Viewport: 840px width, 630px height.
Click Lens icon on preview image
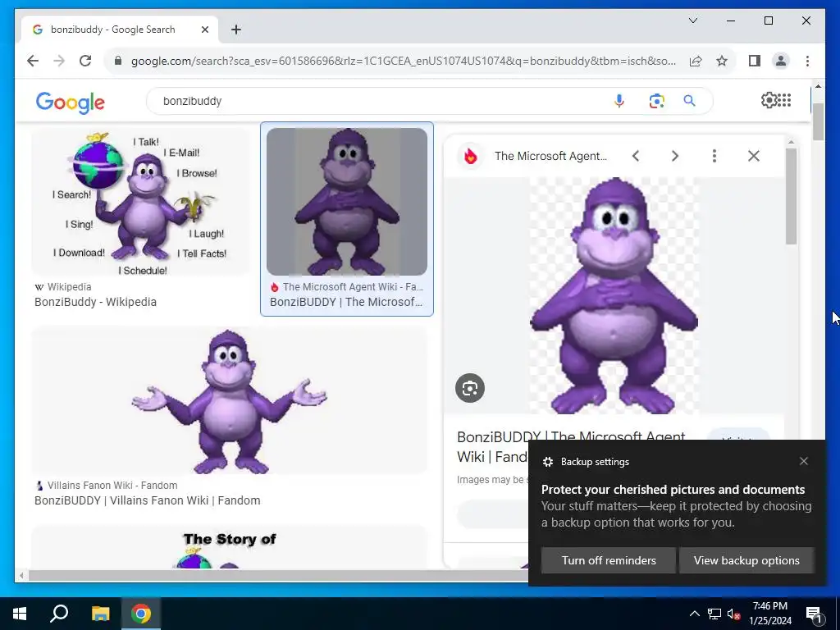point(470,388)
